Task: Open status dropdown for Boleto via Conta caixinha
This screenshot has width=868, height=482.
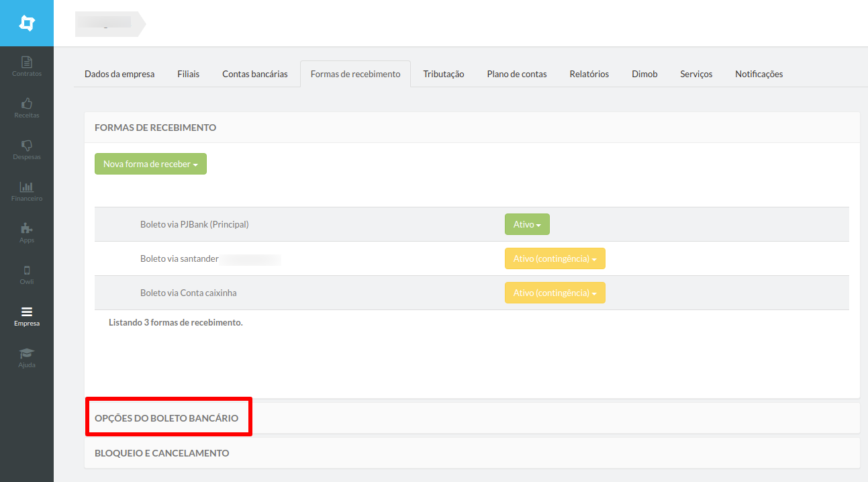Action: pos(555,293)
